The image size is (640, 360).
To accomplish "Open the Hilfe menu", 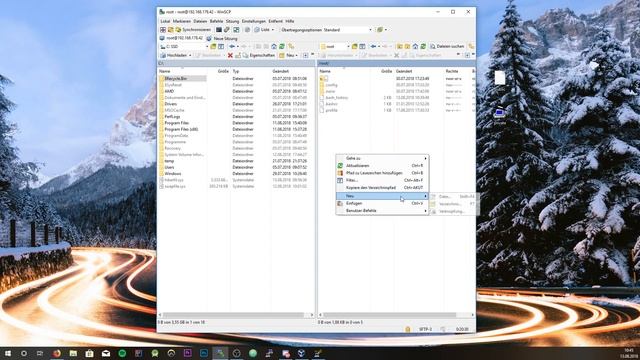I will point(290,21).
